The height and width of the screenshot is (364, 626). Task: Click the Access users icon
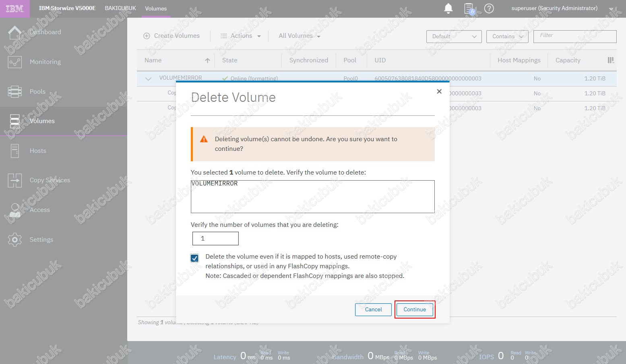point(15,210)
